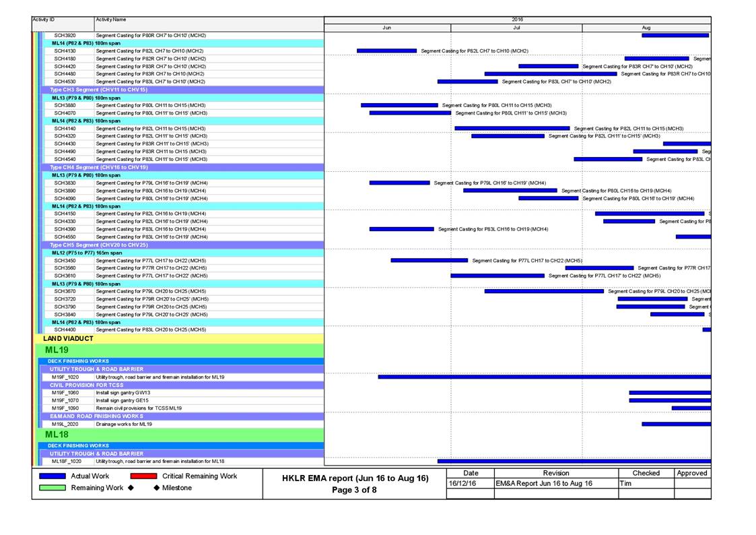Screen dimensions: 756x535
Task: Click the Gantt bar for activity SCH4140
Action: click(512, 128)
